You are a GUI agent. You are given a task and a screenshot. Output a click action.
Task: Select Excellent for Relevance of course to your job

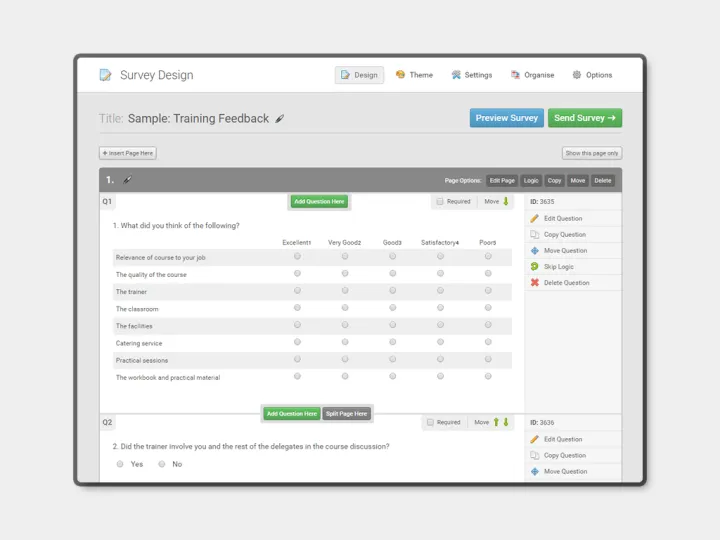click(297, 256)
